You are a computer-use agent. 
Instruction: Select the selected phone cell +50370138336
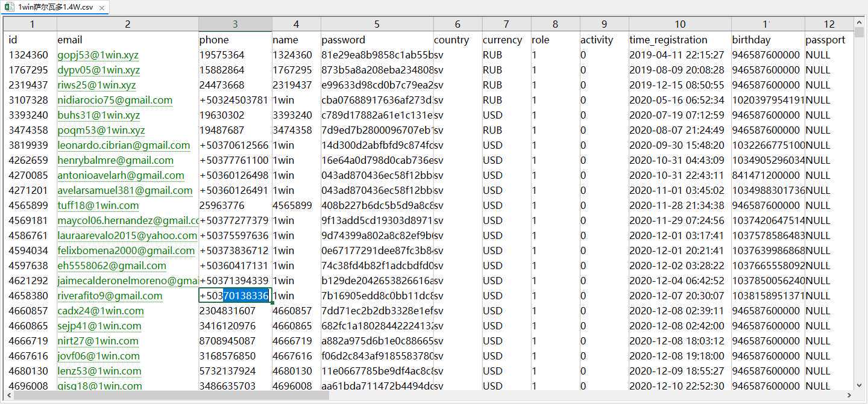pos(235,296)
